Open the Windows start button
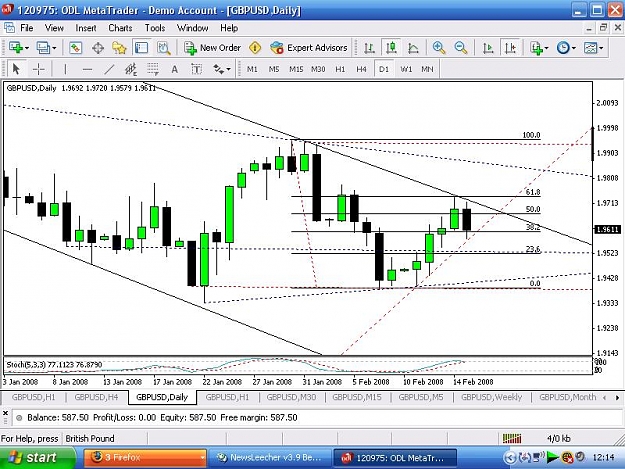This screenshot has width=625, height=469. [38, 457]
